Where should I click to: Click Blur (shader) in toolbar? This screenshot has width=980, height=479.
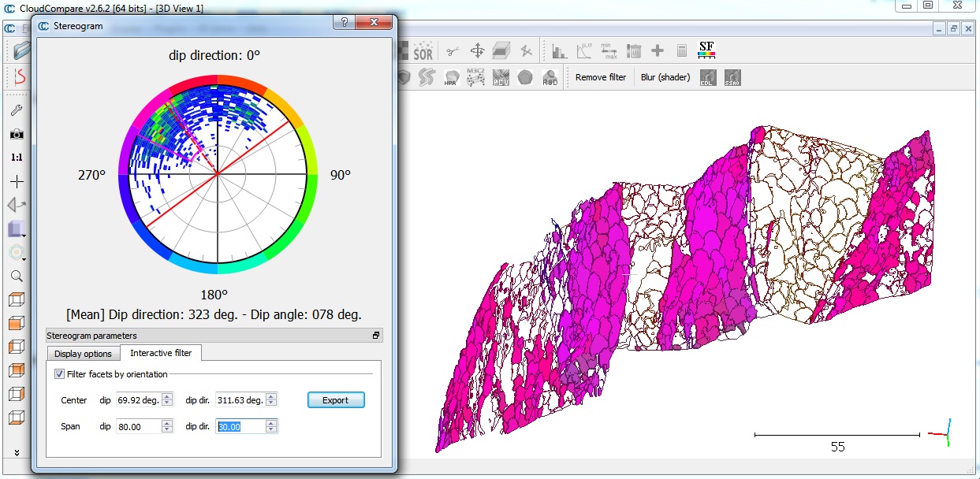coord(665,77)
